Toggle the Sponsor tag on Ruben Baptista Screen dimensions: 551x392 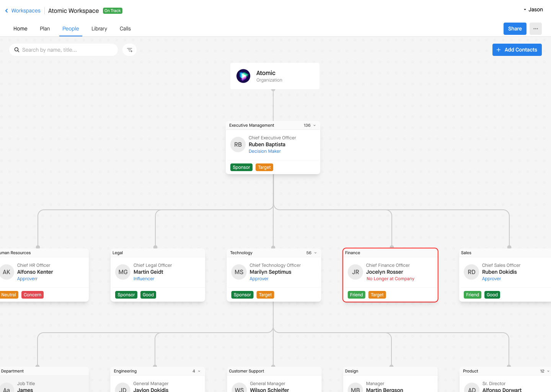pyautogui.click(x=241, y=167)
